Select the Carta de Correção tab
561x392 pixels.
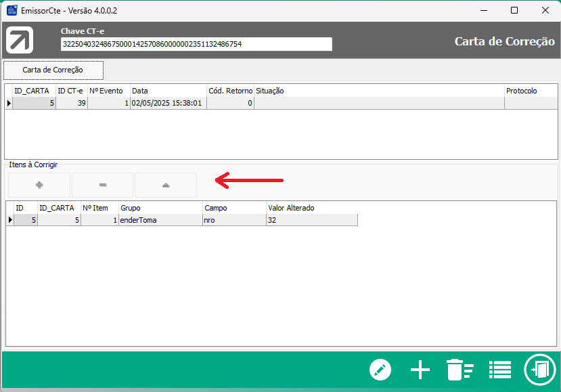tap(53, 70)
